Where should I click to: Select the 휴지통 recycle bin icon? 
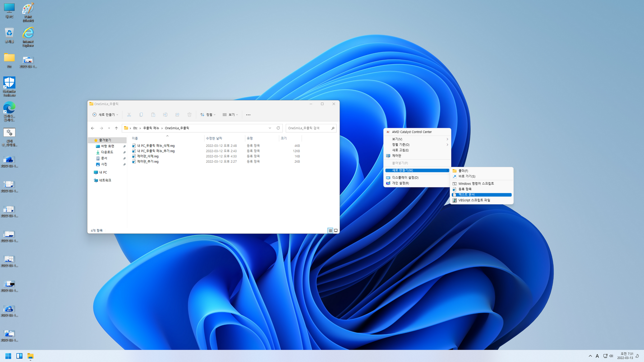[x=9, y=36]
